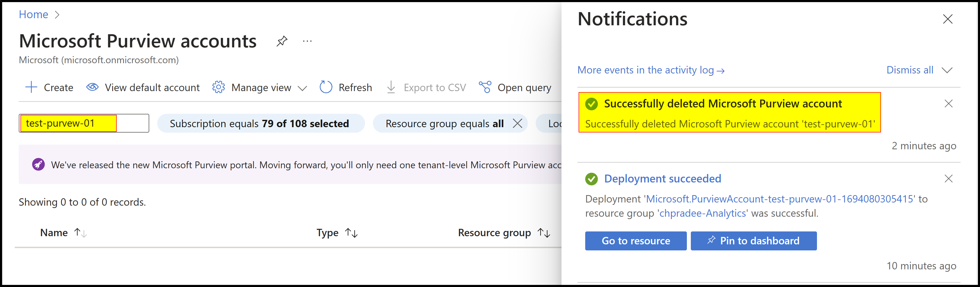Image resolution: width=980 pixels, height=287 pixels.
Task: Open the partially visible Location filter pill
Action: (x=549, y=123)
